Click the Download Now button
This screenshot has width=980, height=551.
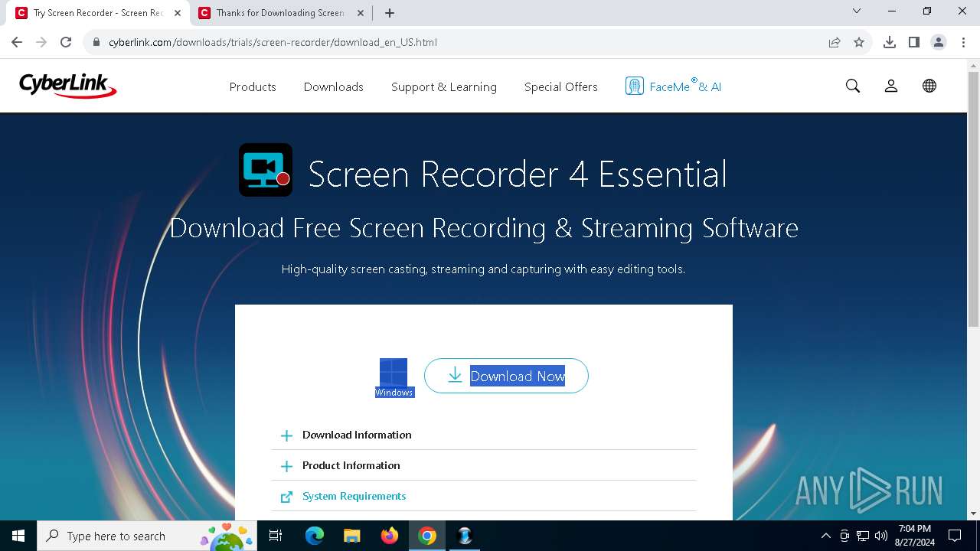pyautogui.click(x=506, y=376)
